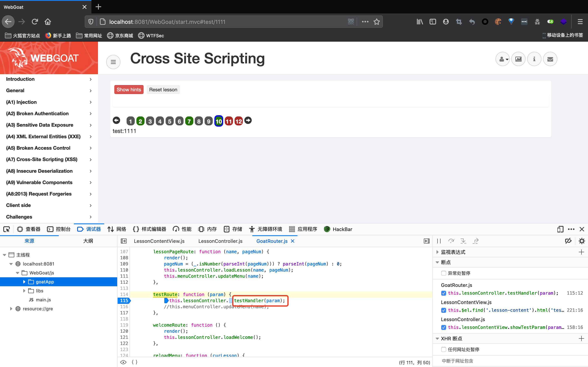The width and height of the screenshot is (588, 367).
Task: Click the hamburger toggle menu button
Action: [x=113, y=62]
